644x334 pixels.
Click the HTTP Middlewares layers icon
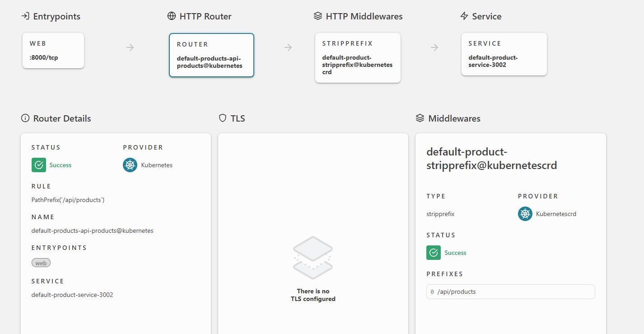(x=317, y=16)
